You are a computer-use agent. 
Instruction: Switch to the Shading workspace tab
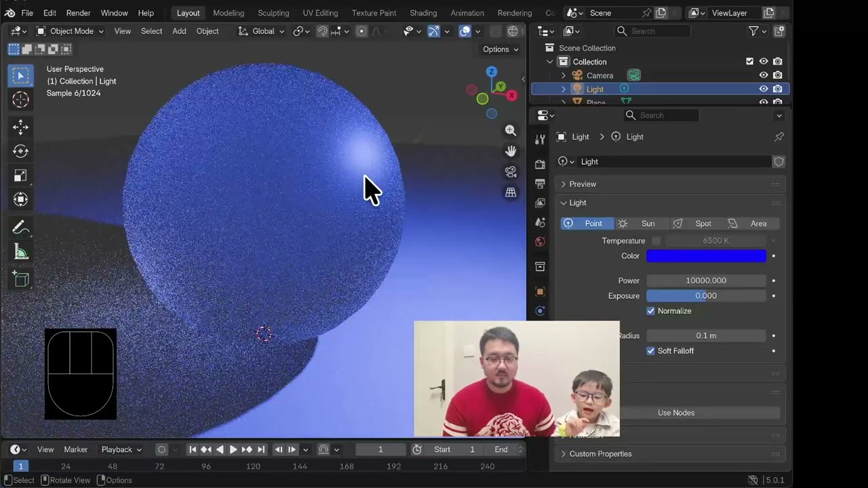pos(423,13)
